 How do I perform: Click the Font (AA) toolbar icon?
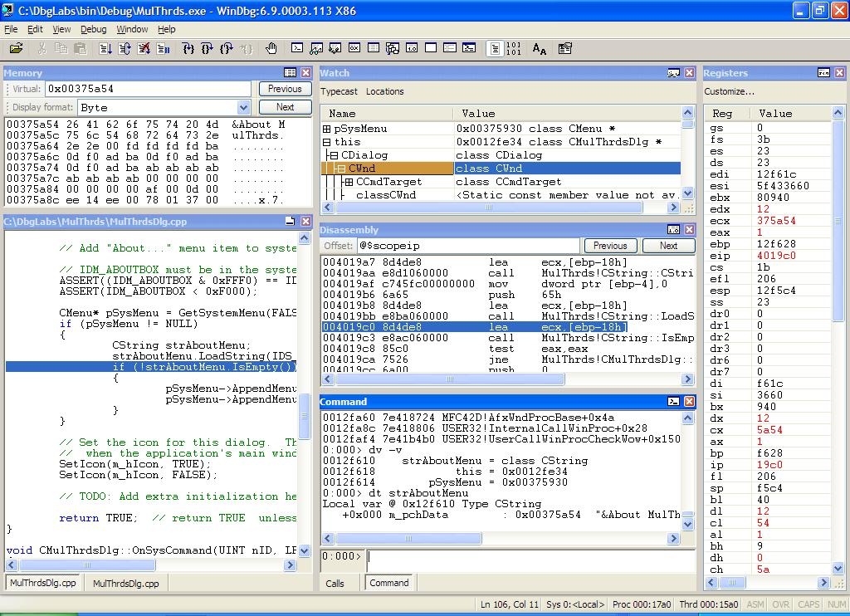click(540, 49)
